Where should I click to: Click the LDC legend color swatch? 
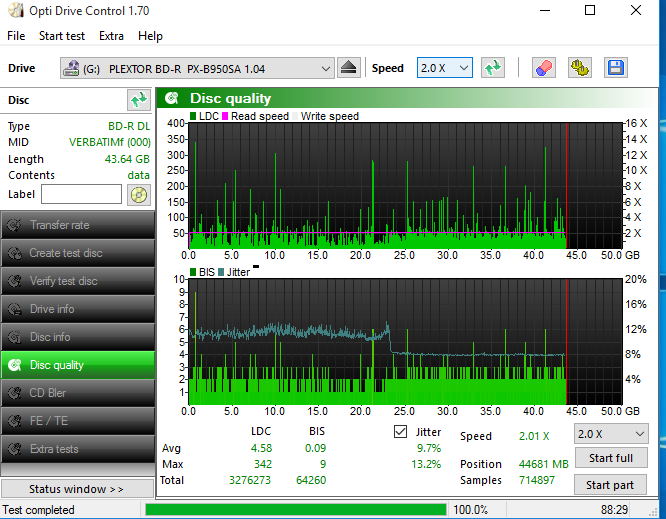(x=193, y=116)
